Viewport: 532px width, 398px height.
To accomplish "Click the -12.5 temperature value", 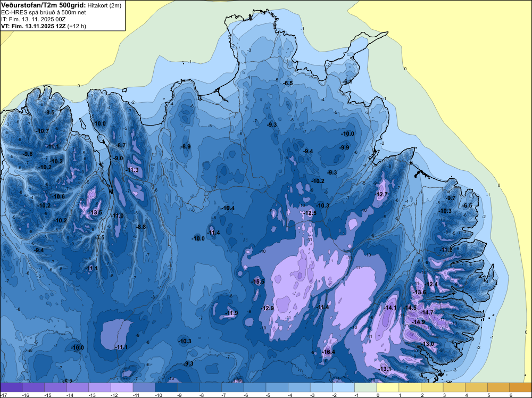I will [310, 213].
